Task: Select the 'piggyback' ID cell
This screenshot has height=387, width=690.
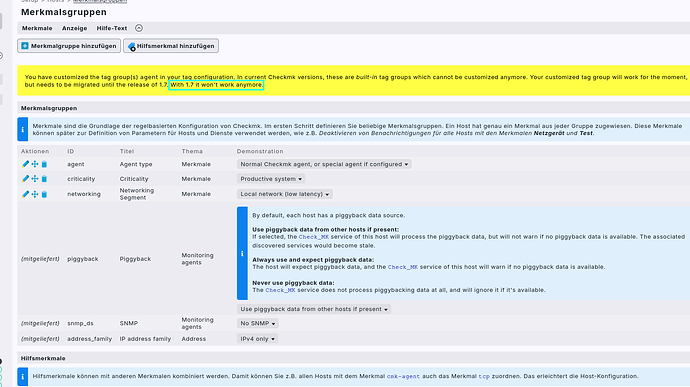Action: tap(83, 259)
